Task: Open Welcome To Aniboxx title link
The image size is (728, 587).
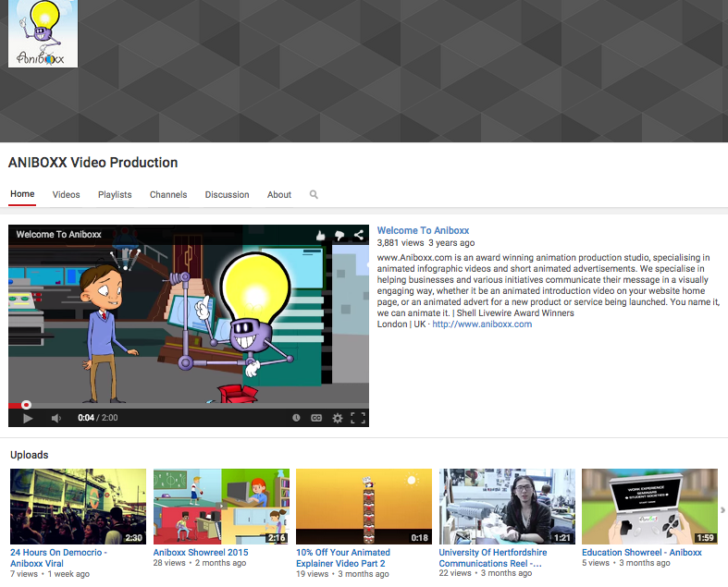Action: pyautogui.click(x=423, y=230)
